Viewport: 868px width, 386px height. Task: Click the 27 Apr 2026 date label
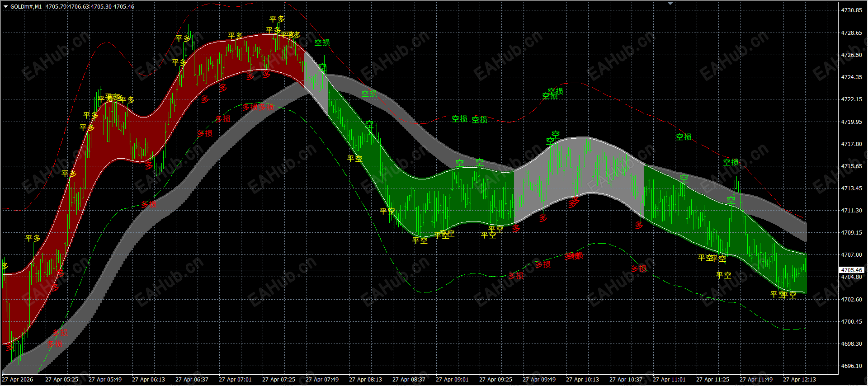[x=18, y=380]
